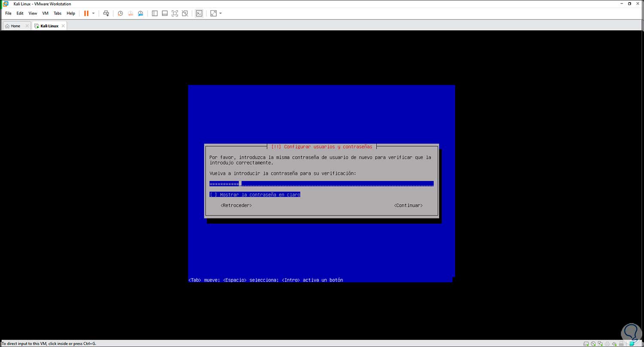Click the Tab/Espacio/Intro keyboard hint text
The height and width of the screenshot is (347, 644).
pos(266,280)
